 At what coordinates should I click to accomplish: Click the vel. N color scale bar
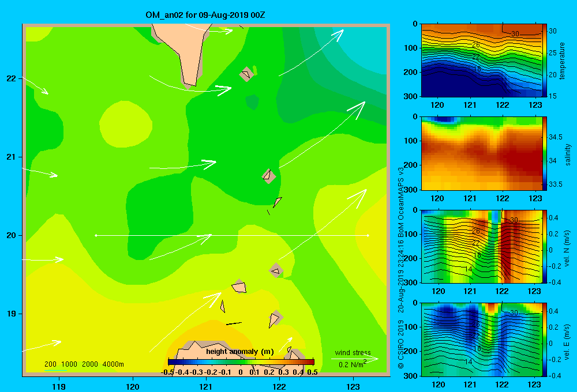[x=545, y=246]
